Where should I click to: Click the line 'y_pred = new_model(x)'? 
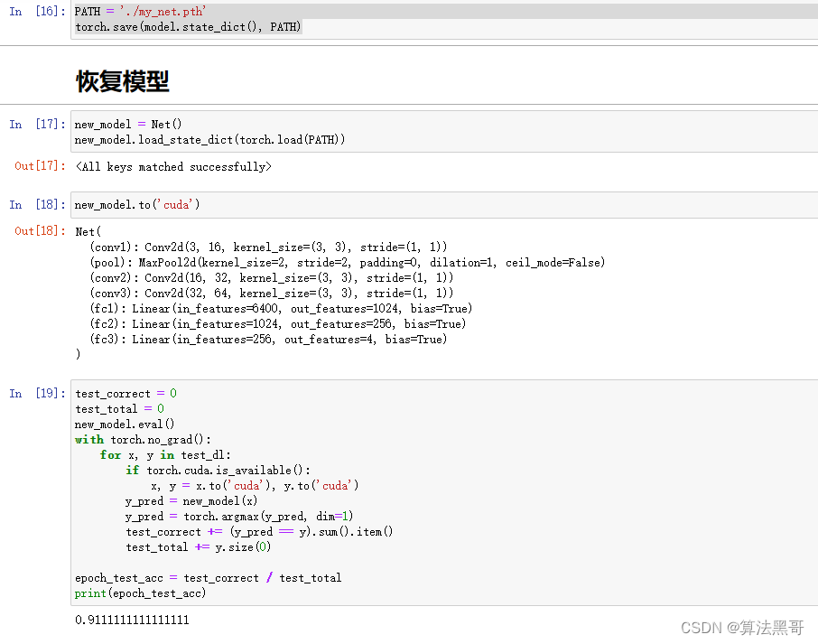tap(191, 501)
